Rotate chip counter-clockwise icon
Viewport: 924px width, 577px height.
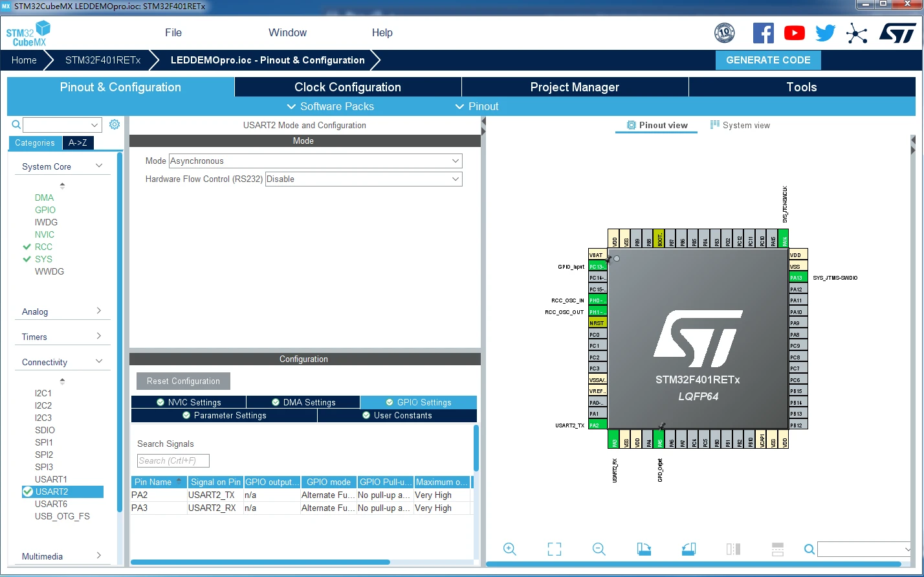click(x=688, y=549)
